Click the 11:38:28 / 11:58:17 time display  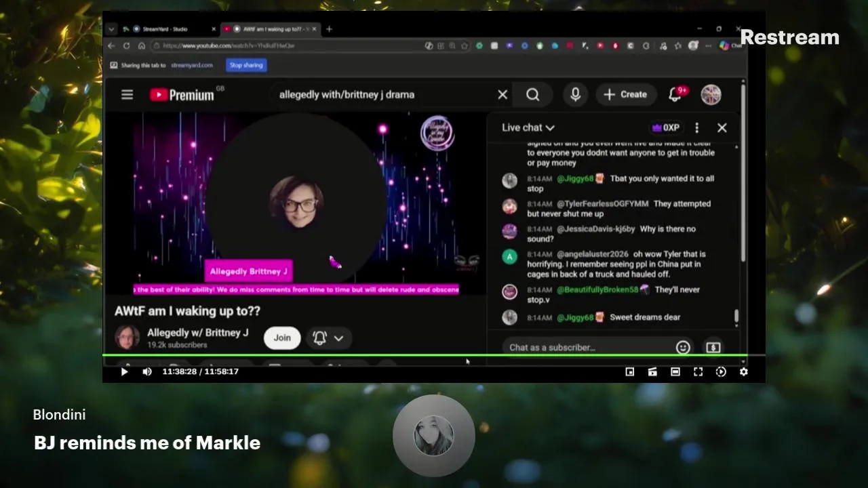click(201, 371)
